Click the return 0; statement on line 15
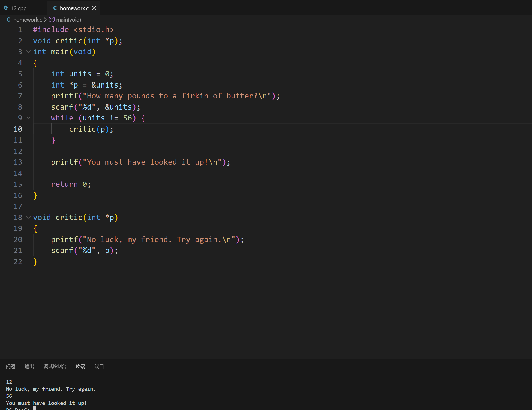This screenshot has width=532, height=410. (x=71, y=185)
